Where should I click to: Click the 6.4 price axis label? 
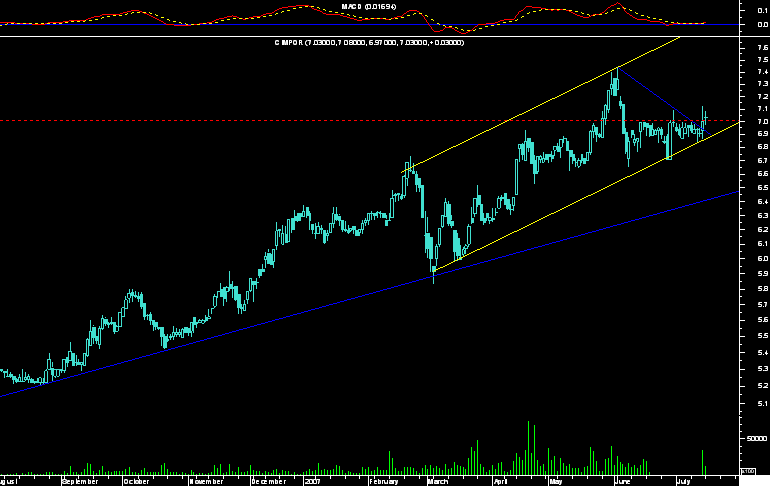tap(763, 201)
